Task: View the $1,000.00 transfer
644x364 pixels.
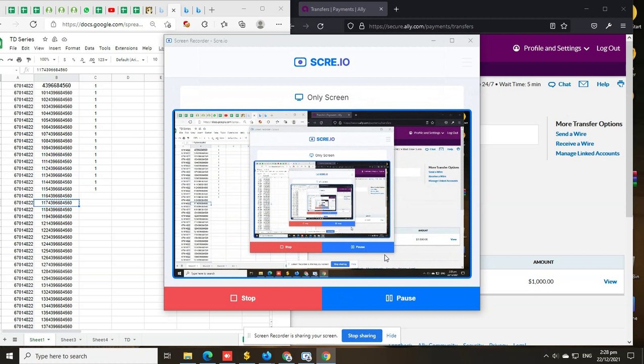Action: (x=610, y=282)
